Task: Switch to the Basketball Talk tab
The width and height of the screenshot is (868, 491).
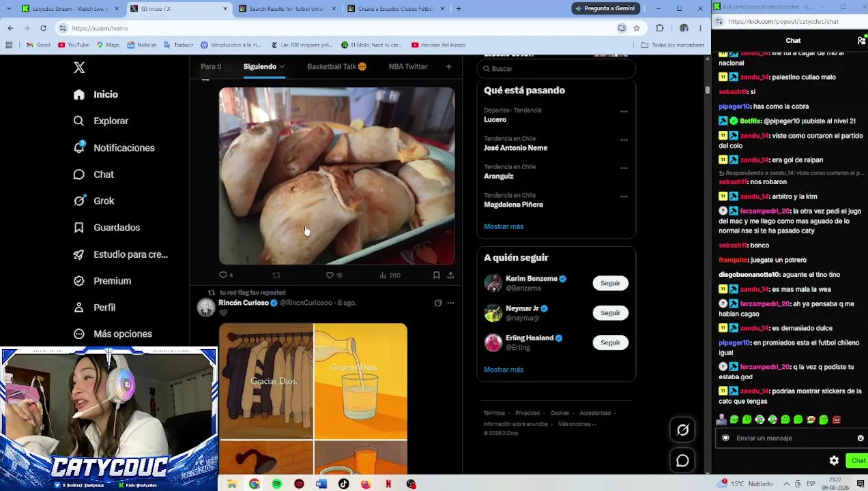Action: [x=336, y=67]
